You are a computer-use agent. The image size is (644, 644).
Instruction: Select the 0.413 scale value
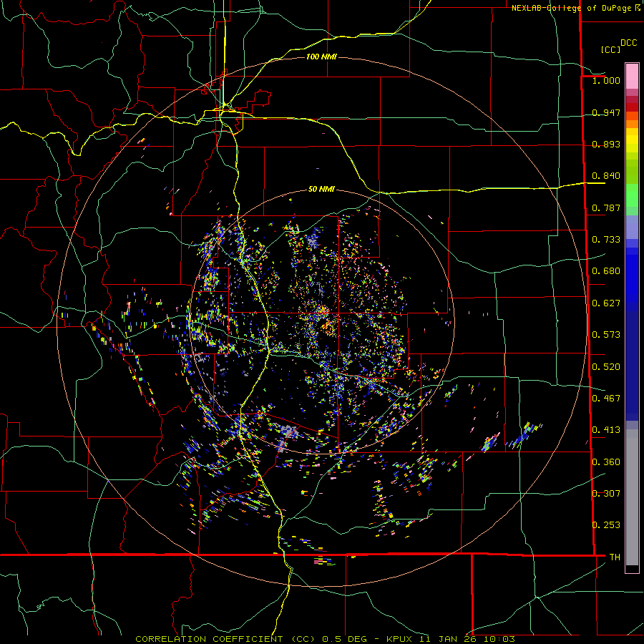coord(606,430)
